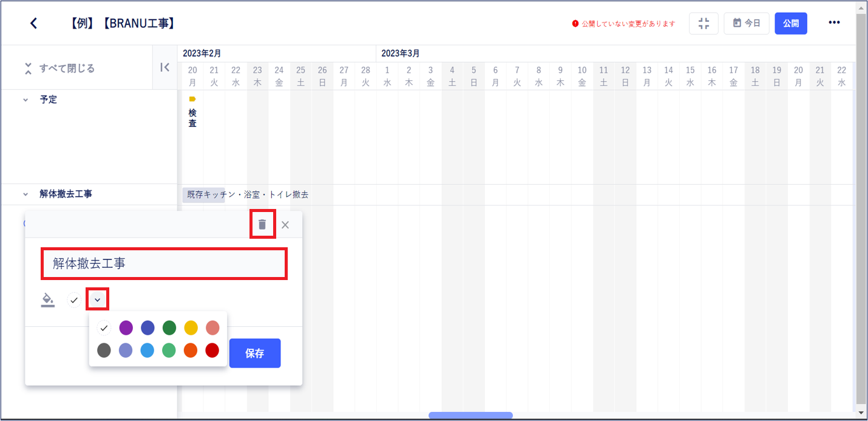Collapse the left sidebar panel arrow

pos(164,67)
